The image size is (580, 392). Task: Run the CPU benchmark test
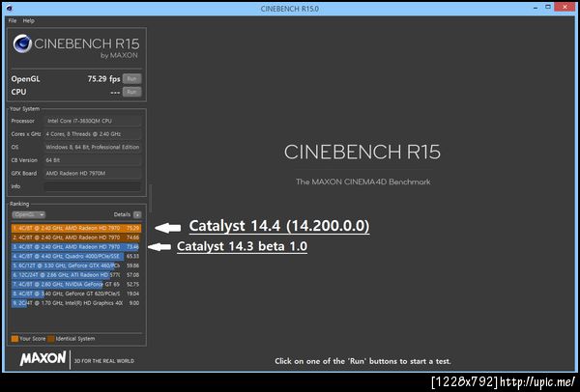click(x=131, y=92)
